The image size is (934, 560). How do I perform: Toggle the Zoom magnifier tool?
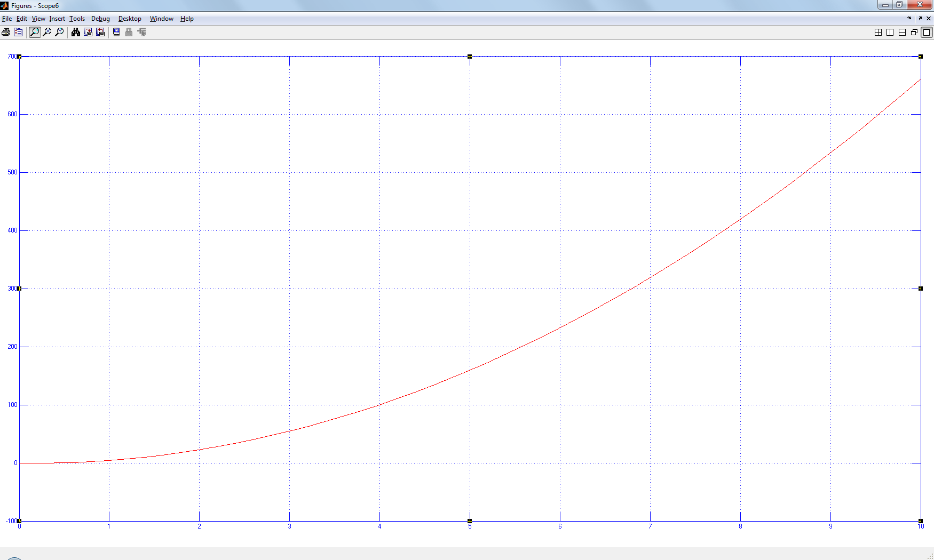point(35,32)
